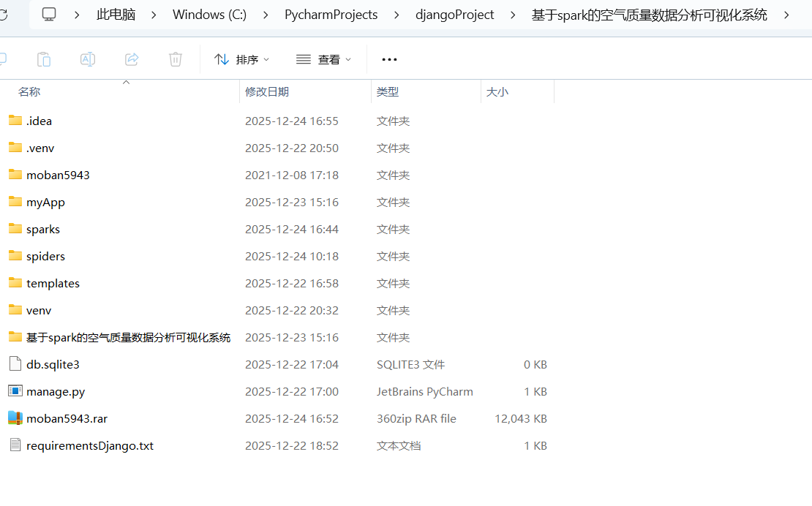Screen dimensions: 812x506
Task: Sort by the 修改日期 column header
Action: pyautogui.click(x=267, y=91)
